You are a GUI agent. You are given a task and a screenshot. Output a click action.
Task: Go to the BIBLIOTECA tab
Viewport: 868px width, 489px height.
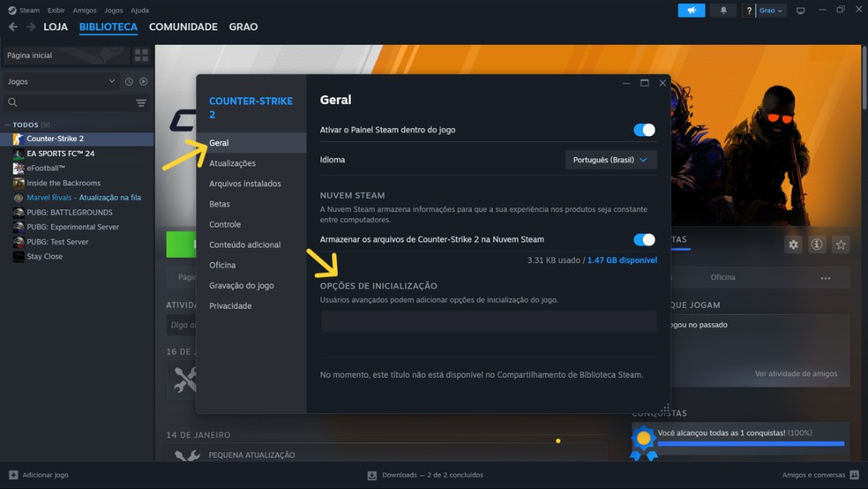coord(108,26)
